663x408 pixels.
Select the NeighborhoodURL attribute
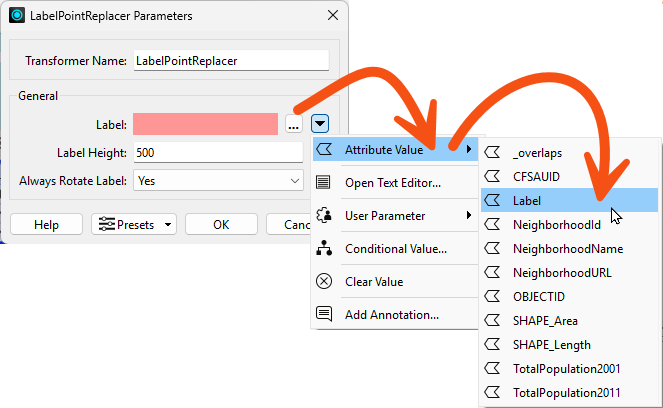pyautogui.click(x=570, y=272)
